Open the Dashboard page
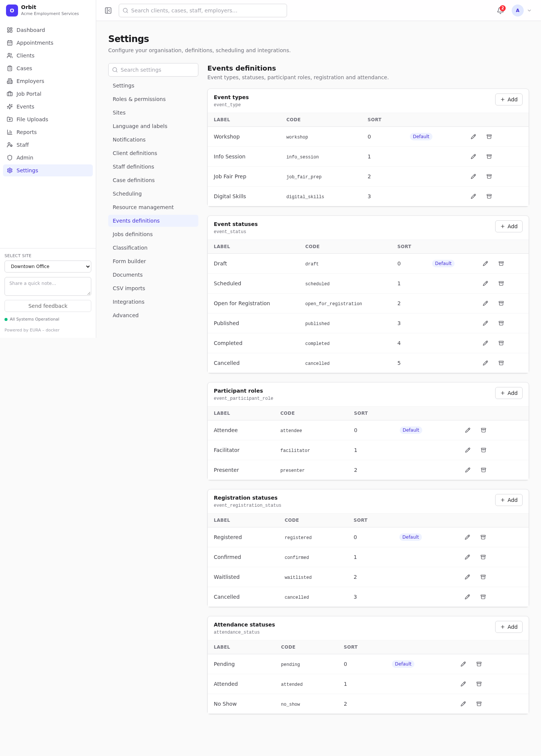 point(48,30)
